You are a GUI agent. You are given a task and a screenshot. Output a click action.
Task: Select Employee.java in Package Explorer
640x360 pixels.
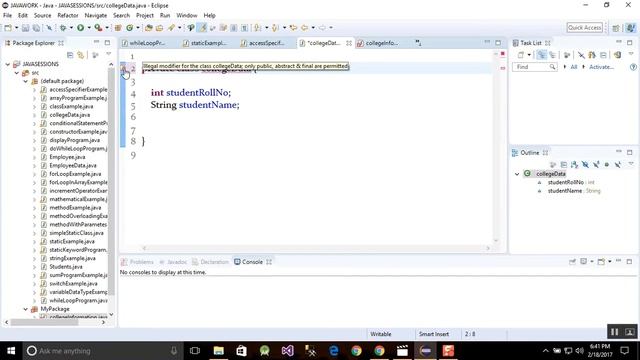click(67, 157)
